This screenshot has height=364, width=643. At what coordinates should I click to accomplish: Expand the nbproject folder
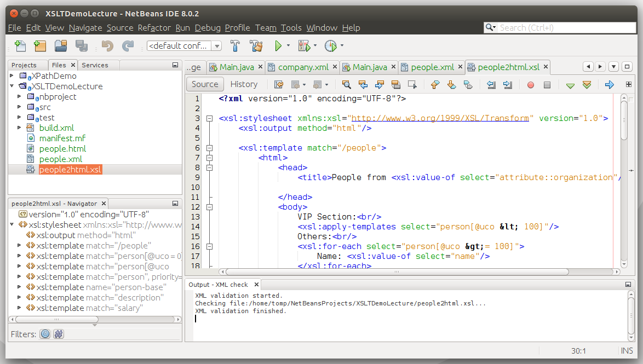click(19, 97)
